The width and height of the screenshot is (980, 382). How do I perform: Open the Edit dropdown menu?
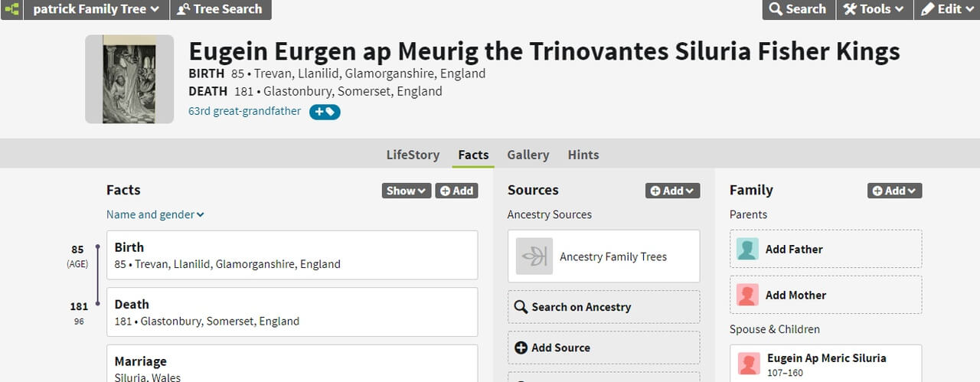[x=946, y=9]
